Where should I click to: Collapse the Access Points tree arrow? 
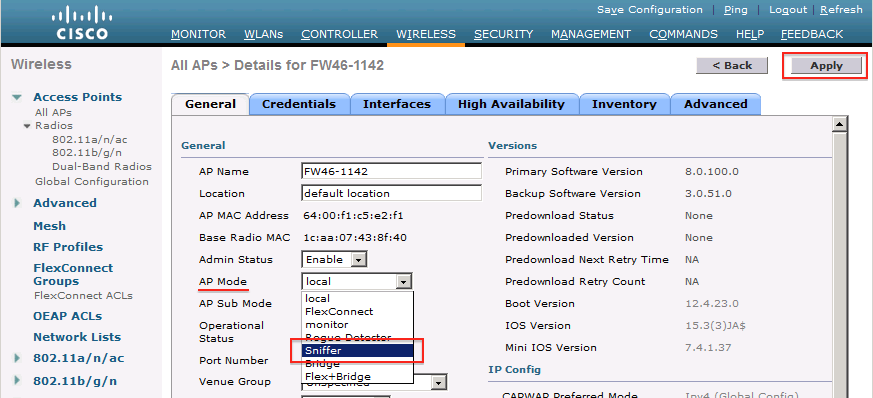(17, 97)
